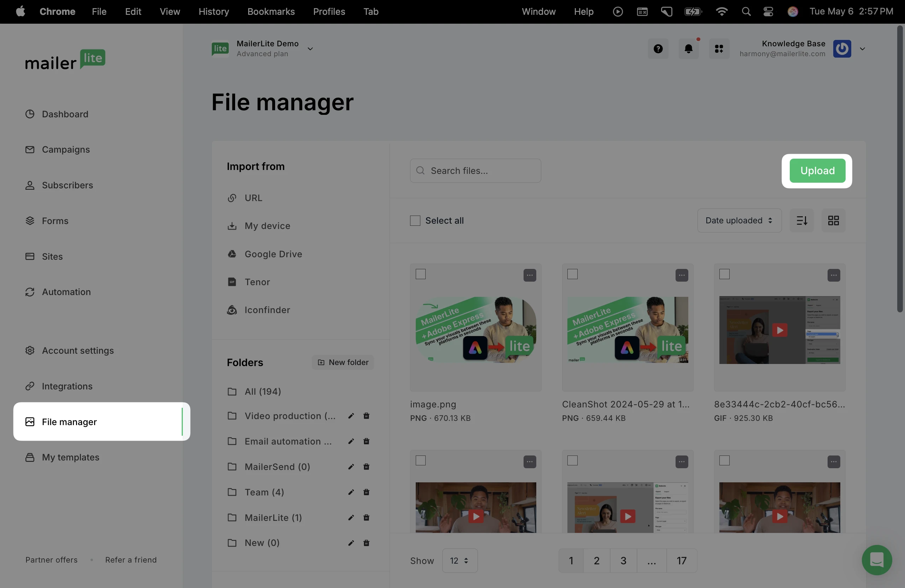Expand the MailerLite Demo account switcher
Screen dimensions: 905x588
click(310, 49)
